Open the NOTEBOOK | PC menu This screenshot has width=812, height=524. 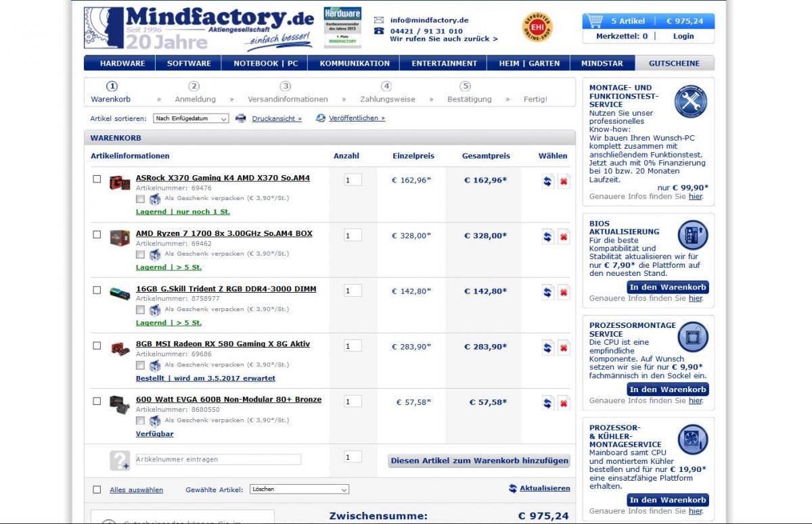266,64
